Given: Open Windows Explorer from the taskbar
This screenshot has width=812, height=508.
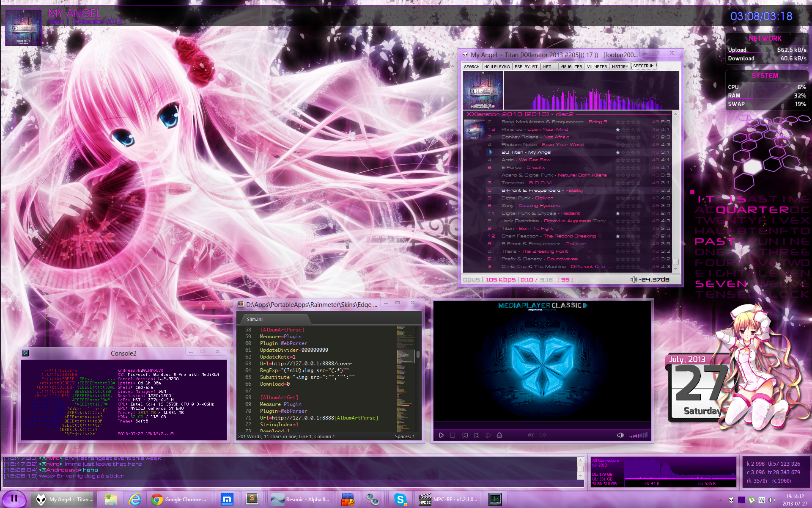Looking at the screenshot, I should click(x=111, y=500).
